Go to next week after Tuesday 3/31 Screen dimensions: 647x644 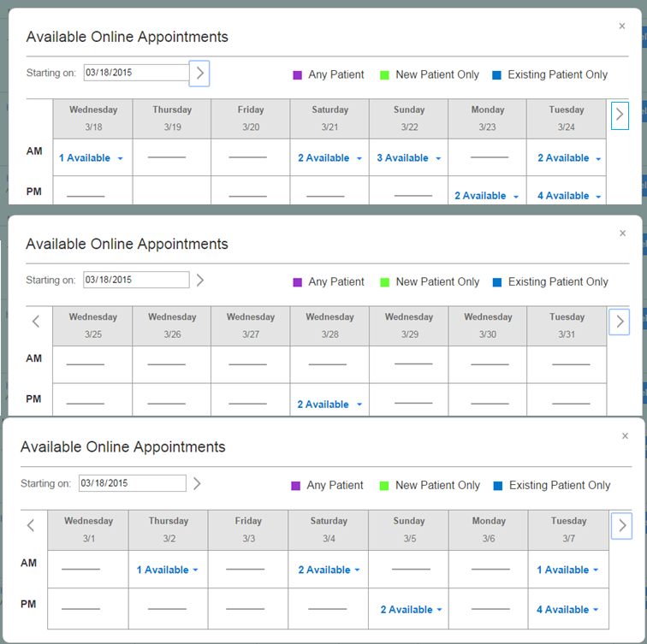(x=620, y=322)
